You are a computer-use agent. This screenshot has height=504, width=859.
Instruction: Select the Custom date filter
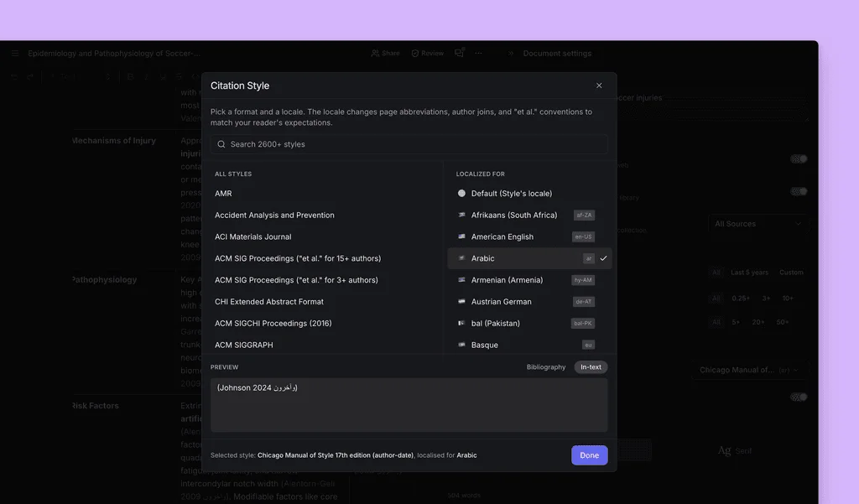point(791,273)
